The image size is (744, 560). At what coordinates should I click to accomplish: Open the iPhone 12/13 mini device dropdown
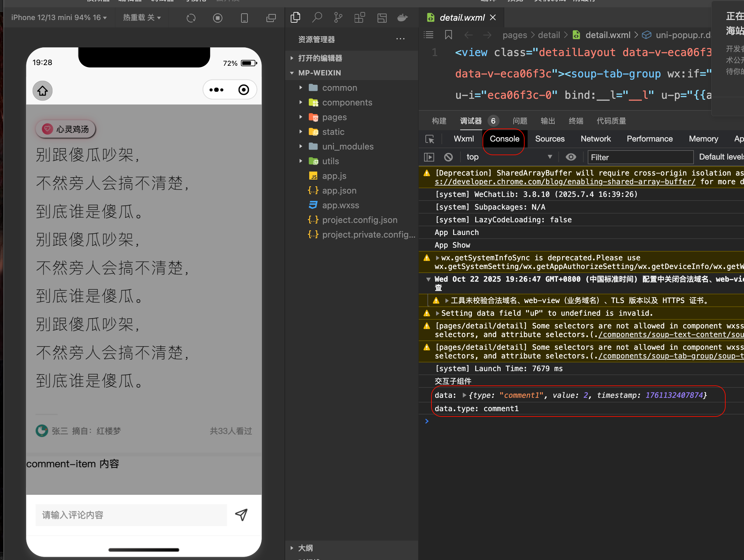click(59, 17)
